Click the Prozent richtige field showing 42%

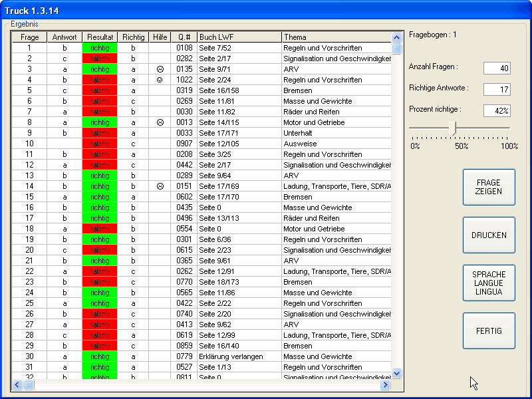click(x=496, y=110)
